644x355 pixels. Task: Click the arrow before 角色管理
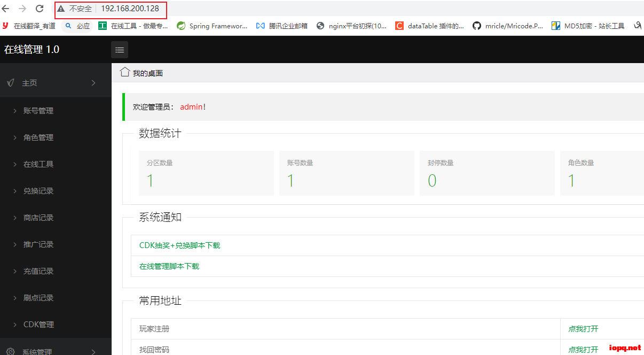tap(15, 137)
